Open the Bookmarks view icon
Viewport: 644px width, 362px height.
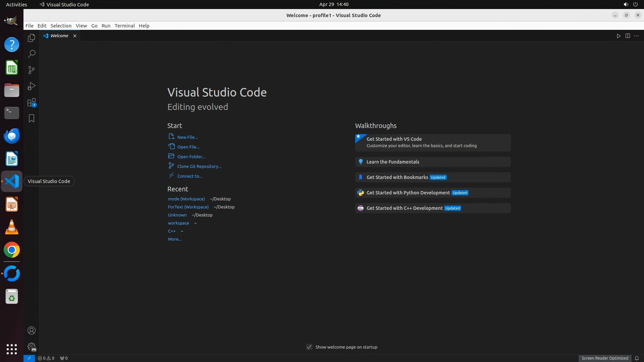pyautogui.click(x=32, y=118)
